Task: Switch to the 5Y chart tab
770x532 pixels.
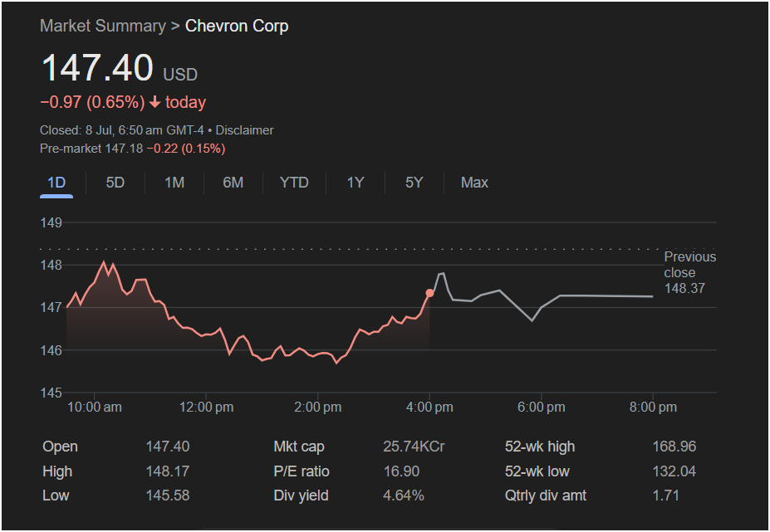Action: (x=414, y=183)
